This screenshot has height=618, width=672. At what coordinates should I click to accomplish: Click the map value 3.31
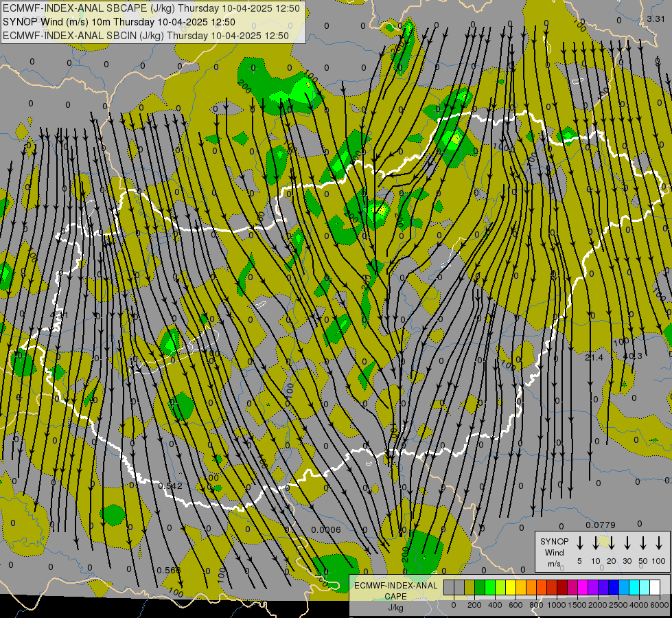click(x=656, y=19)
